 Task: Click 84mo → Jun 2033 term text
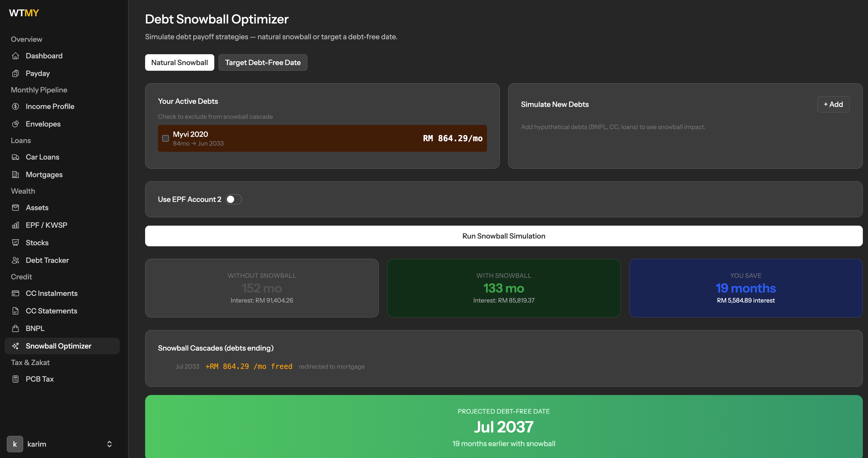click(198, 143)
